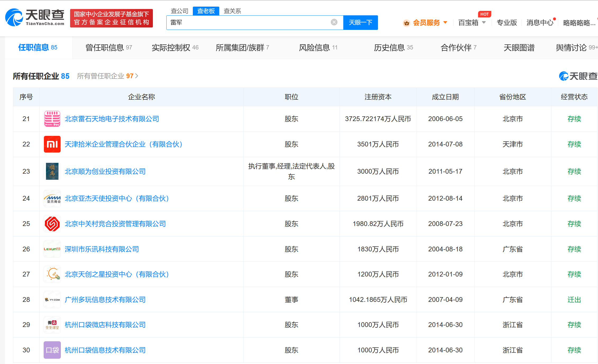This screenshot has height=364, width=598.
Task: Switch to the 查关系 search tab
Action: point(232,11)
